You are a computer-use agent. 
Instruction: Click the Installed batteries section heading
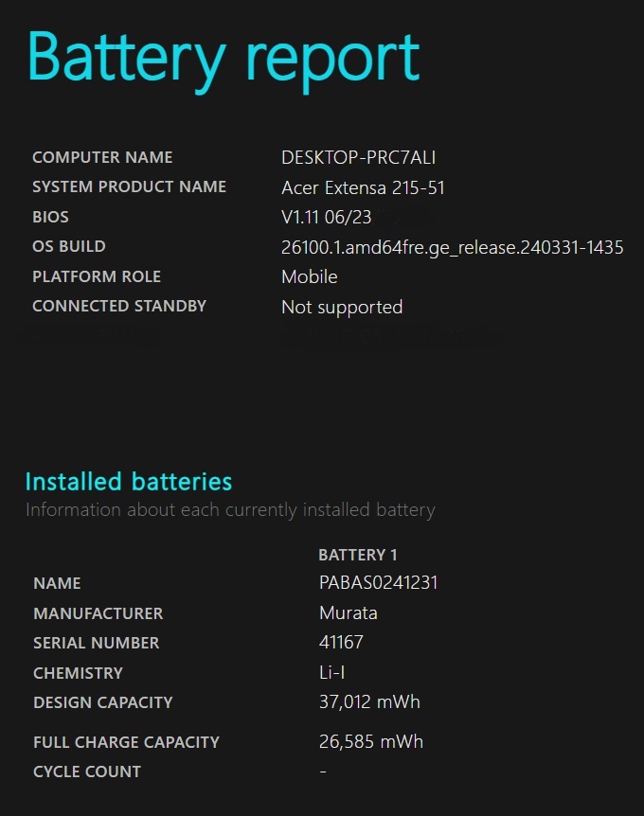coord(129,481)
